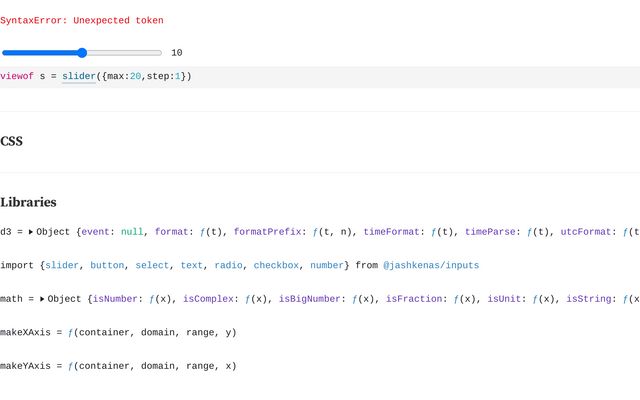This screenshot has height=400, width=640.
Task: Expand the math Object disclosure triangle
Action: tap(43, 299)
